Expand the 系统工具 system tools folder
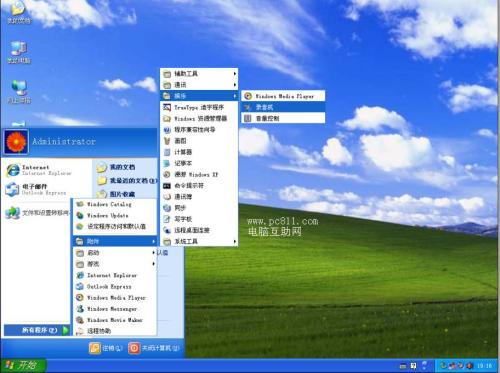Screen dimensions: 500x373 [199, 241]
